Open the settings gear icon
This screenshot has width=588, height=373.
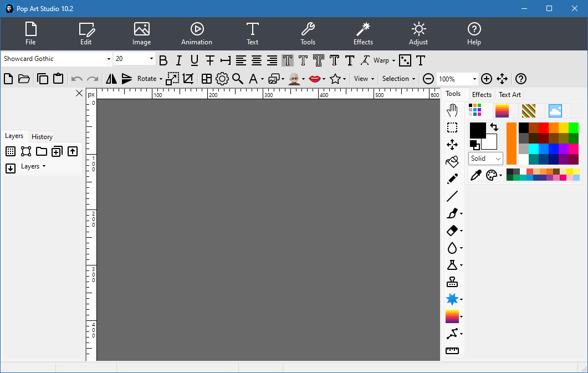click(222, 79)
